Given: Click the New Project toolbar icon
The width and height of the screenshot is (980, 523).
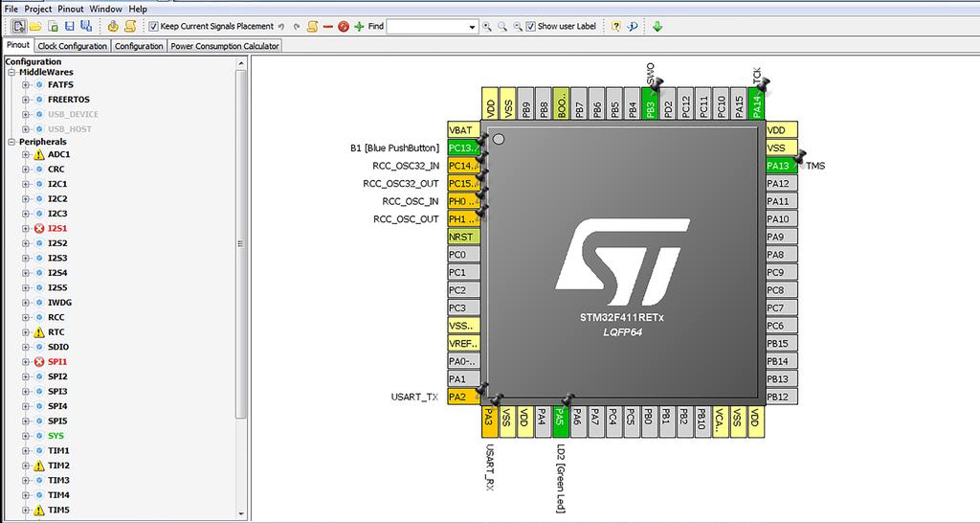Looking at the screenshot, I should [x=19, y=26].
